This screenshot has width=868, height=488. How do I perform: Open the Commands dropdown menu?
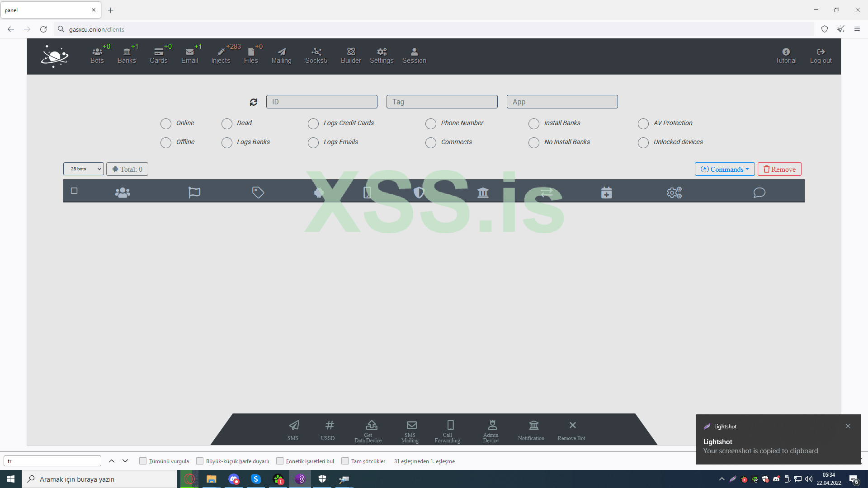[724, 169]
